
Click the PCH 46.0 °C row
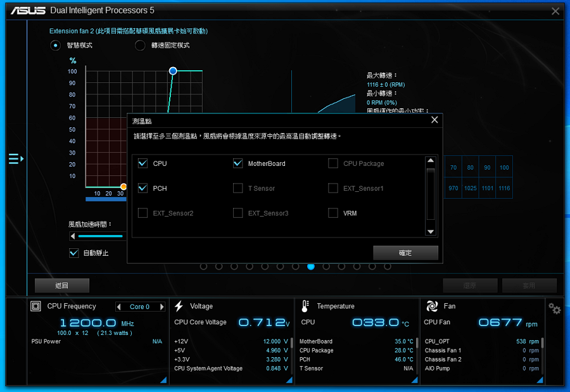pos(356,359)
